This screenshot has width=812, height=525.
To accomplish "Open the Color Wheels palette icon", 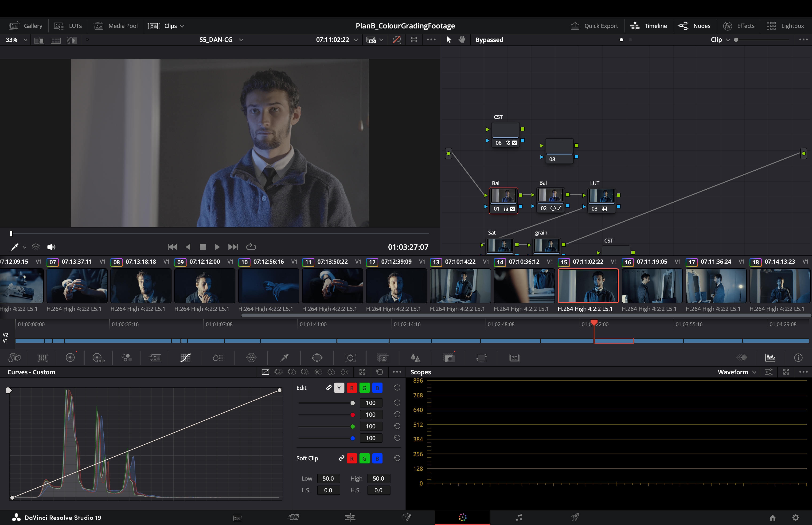I will 70,358.
